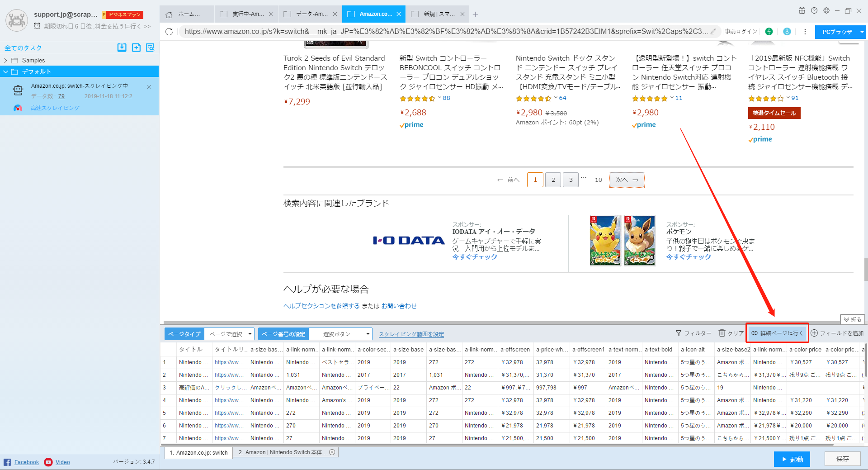Click the blue key circle icon

point(787,32)
